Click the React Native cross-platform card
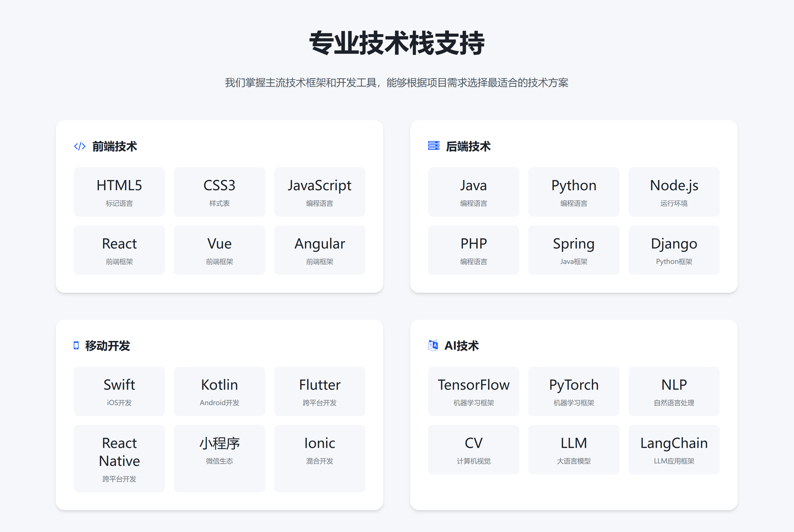Image resolution: width=794 pixels, height=532 pixels. pyautogui.click(x=119, y=458)
